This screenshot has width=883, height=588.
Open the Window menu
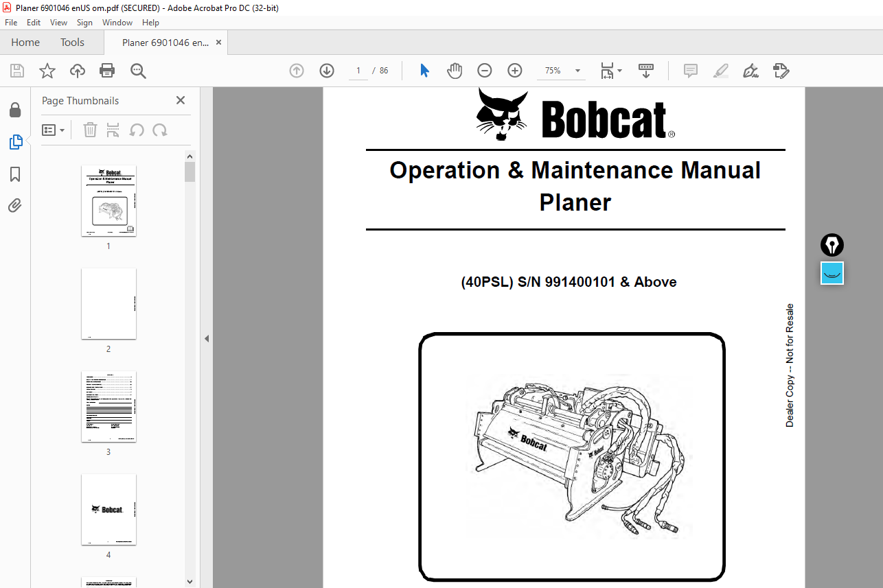pos(117,23)
